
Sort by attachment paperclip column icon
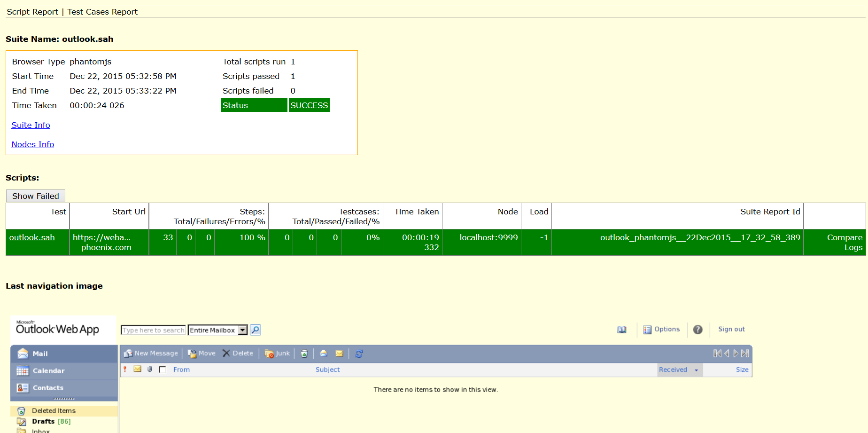[x=150, y=370]
